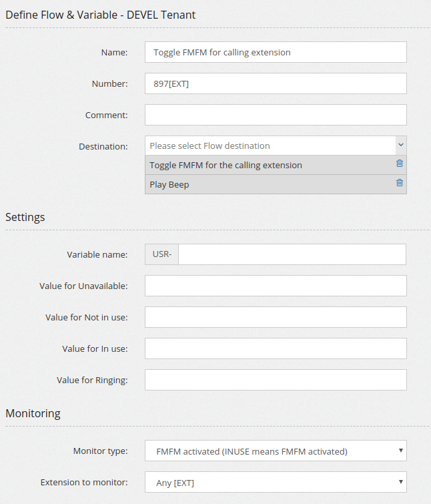Click trash icon beside Play Beep
Screen dimensions: 431x504
[x=400, y=183]
